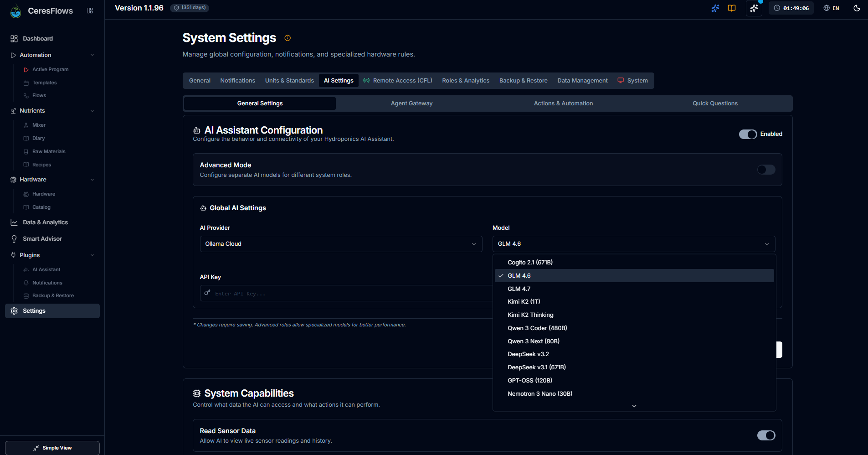The height and width of the screenshot is (455, 868).
Task: Open the Data Management tab
Action: (582, 81)
